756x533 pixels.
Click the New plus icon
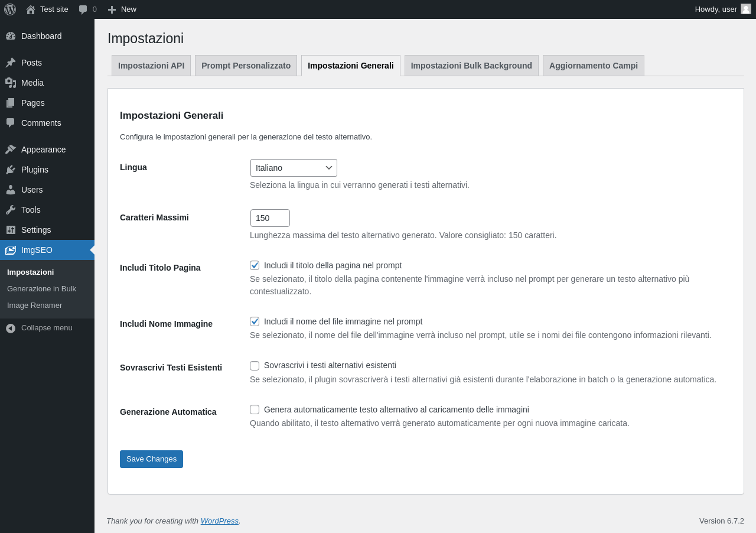tap(112, 9)
